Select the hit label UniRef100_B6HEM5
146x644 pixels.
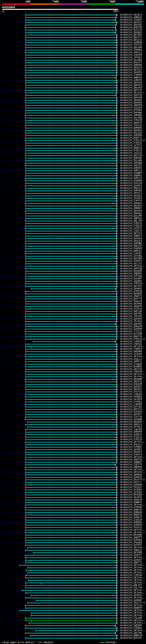tap(131, 294)
